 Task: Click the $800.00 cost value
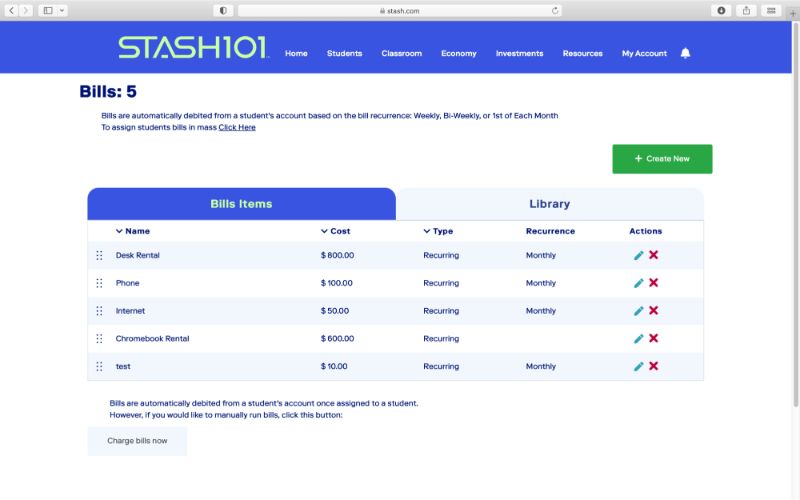[337, 255]
